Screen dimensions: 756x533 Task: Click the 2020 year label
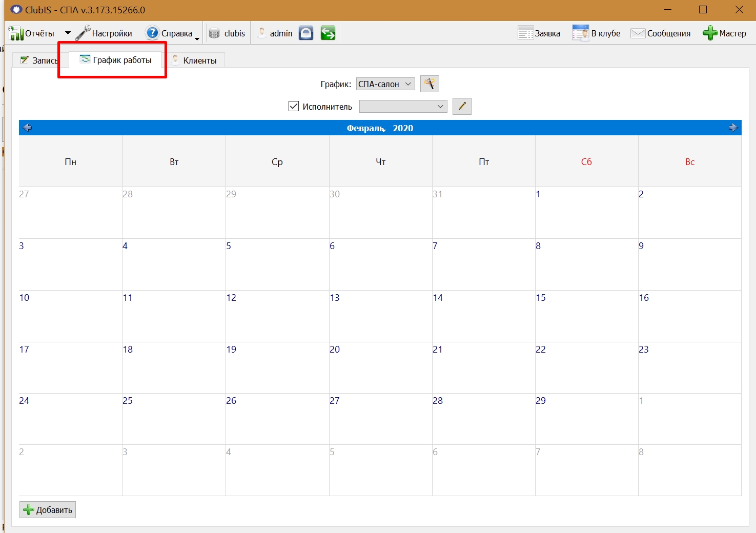(403, 128)
